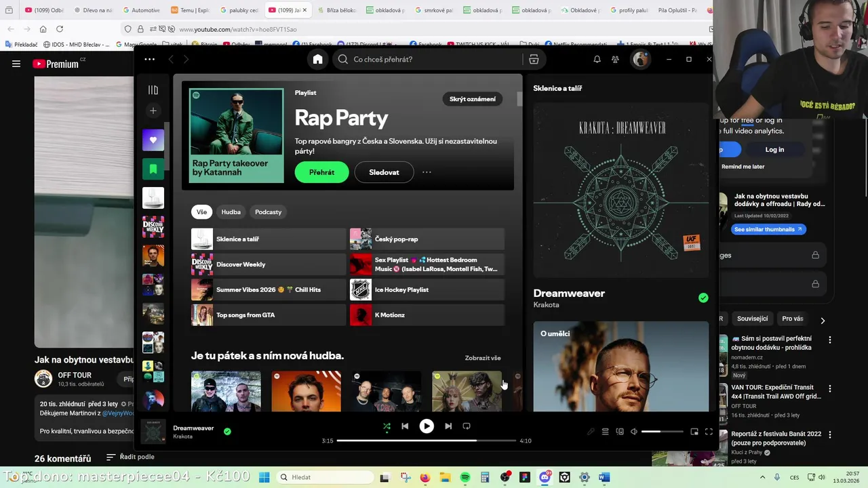
Task: Create a new playlist with the plus icon
Action: click(153, 110)
